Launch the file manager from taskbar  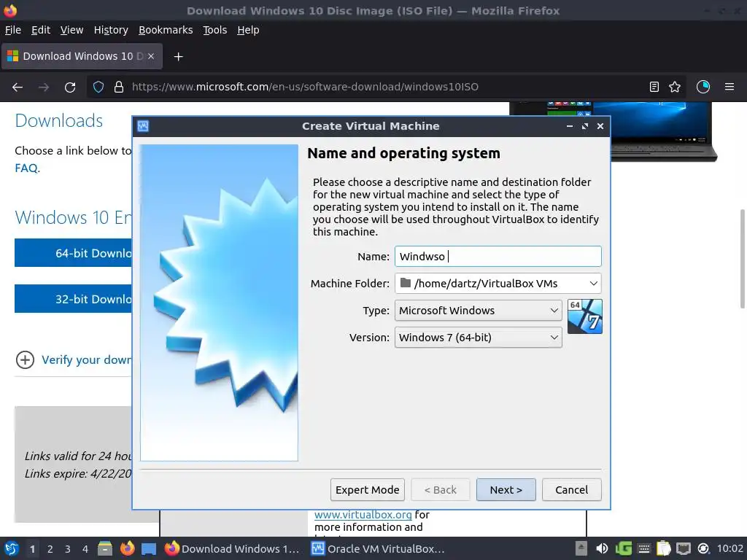coord(105,548)
